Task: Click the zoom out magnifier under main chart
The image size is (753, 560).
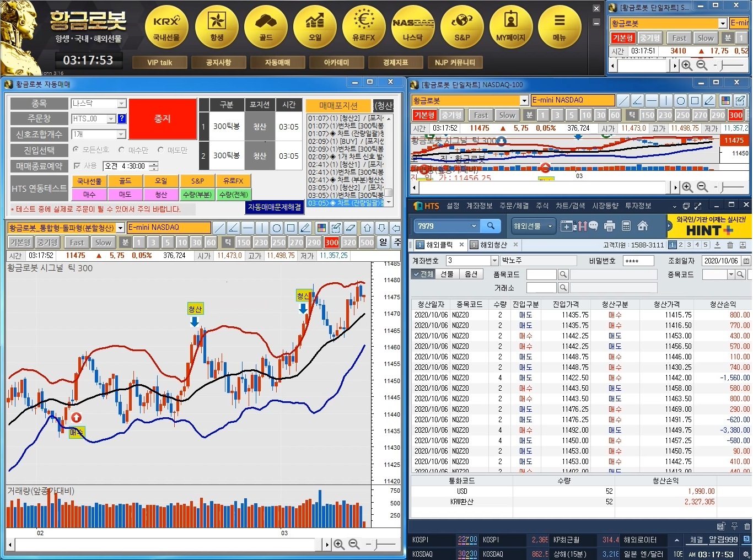Action: 354,544
